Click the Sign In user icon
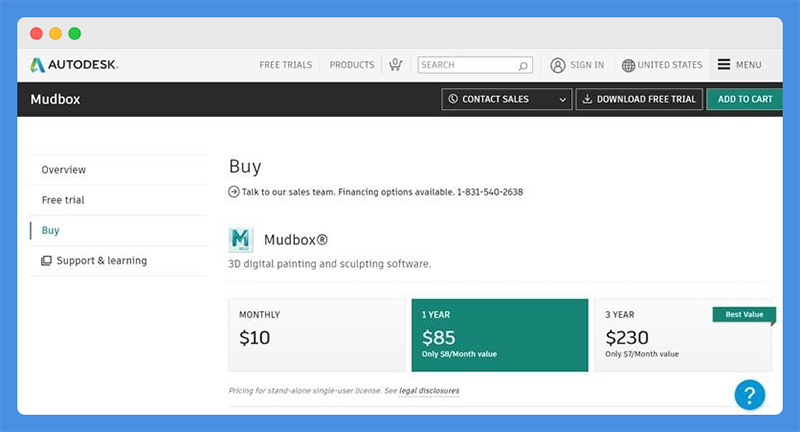 coord(558,65)
